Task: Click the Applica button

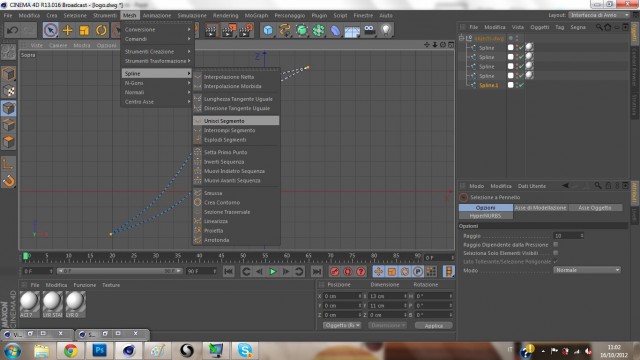Action: click(x=433, y=326)
